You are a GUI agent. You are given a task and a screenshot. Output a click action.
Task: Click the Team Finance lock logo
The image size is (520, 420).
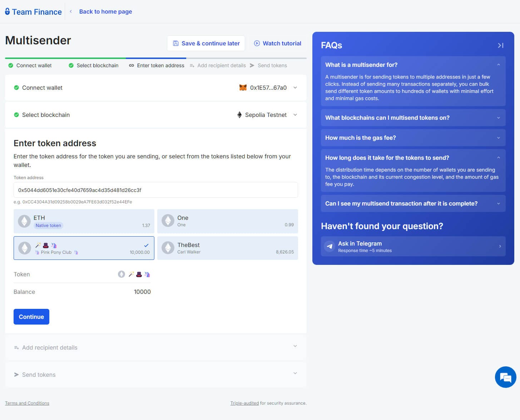pyautogui.click(x=7, y=11)
